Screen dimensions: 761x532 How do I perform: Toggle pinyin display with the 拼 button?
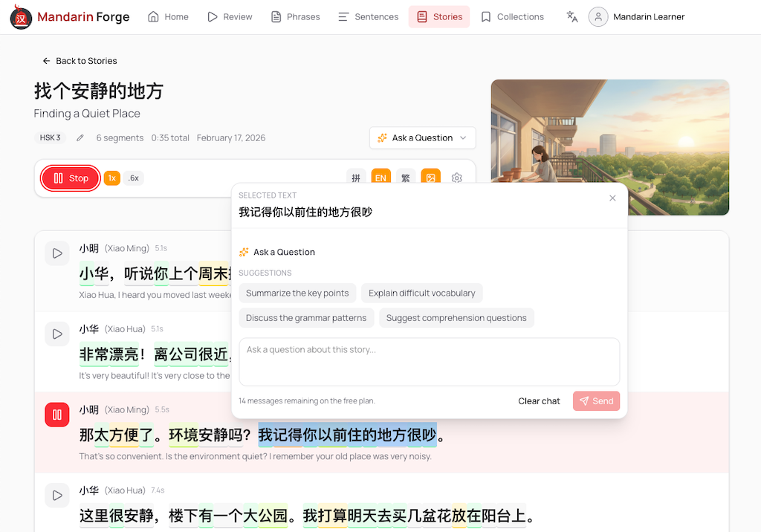tap(356, 178)
